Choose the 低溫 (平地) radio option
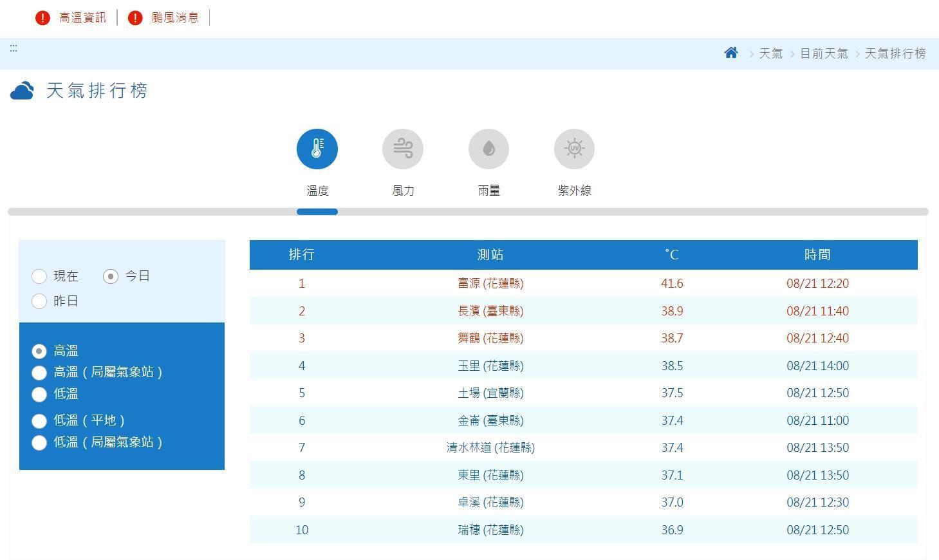Viewport: 939px width, 560px height. click(39, 421)
